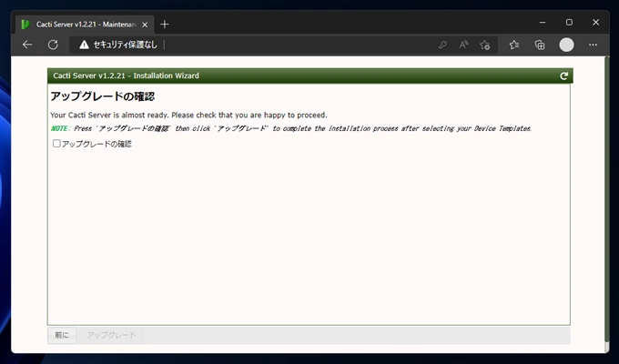Open the browser profile avatar
Image resolution: width=619 pixels, height=364 pixels.
pos(566,45)
